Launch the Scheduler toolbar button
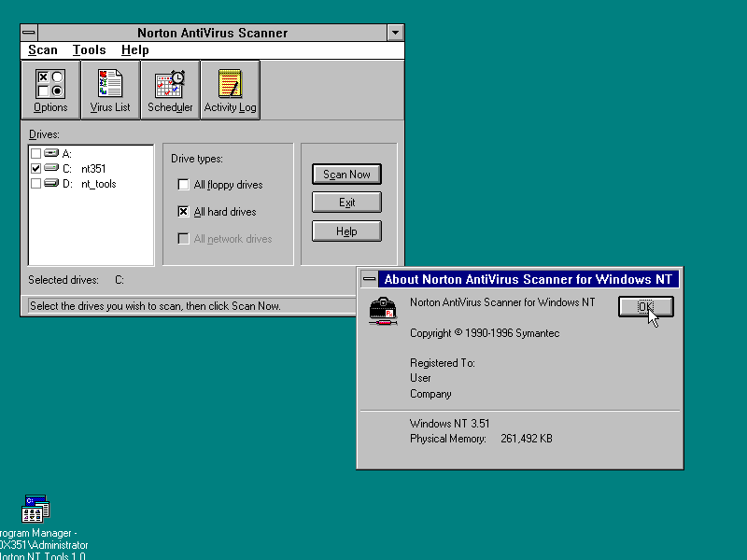 pos(170,90)
